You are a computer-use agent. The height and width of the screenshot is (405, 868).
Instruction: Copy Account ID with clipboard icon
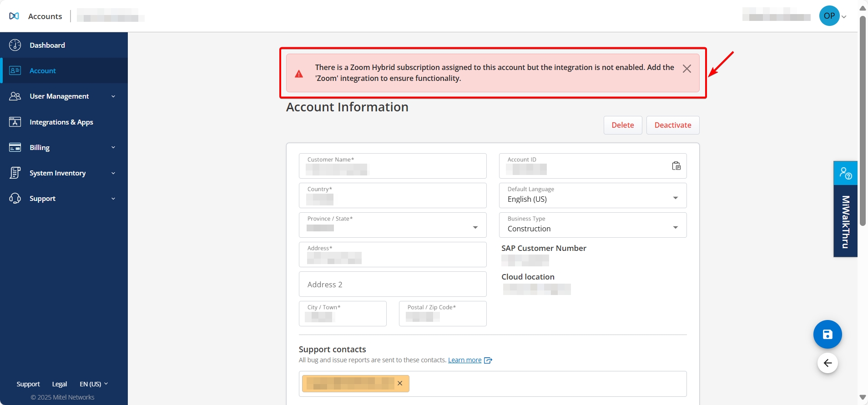click(x=676, y=166)
